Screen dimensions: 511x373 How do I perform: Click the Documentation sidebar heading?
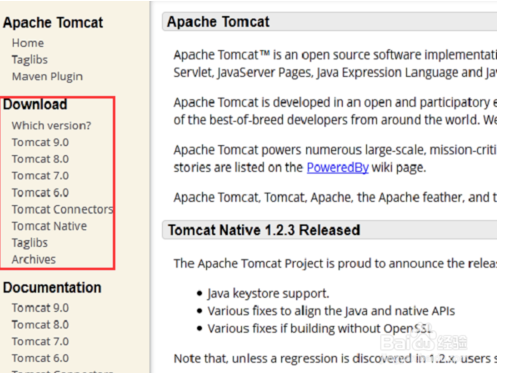(52, 287)
